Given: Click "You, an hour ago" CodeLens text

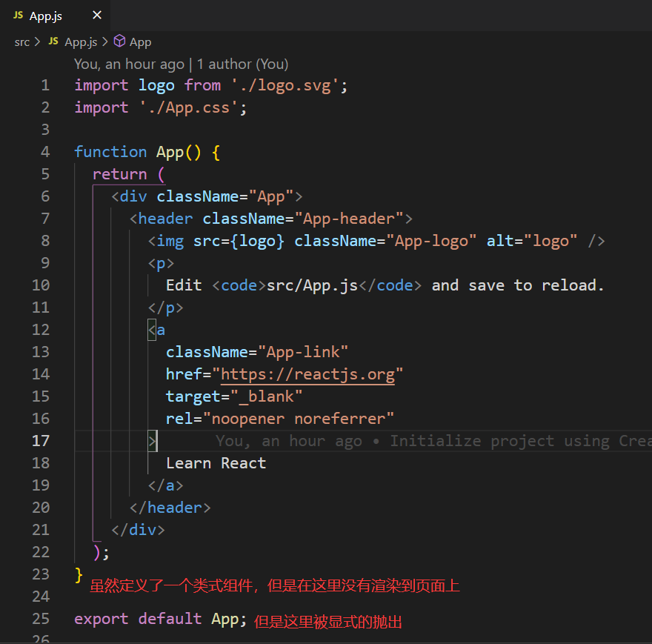Looking at the screenshot, I should tap(129, 64).
